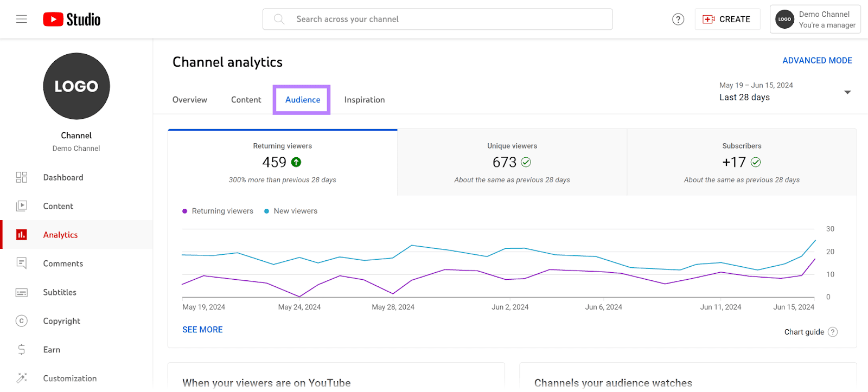Click the Search across your channel field
The width and height of the screenshot is (868, 392).
[x=437, y=20]
